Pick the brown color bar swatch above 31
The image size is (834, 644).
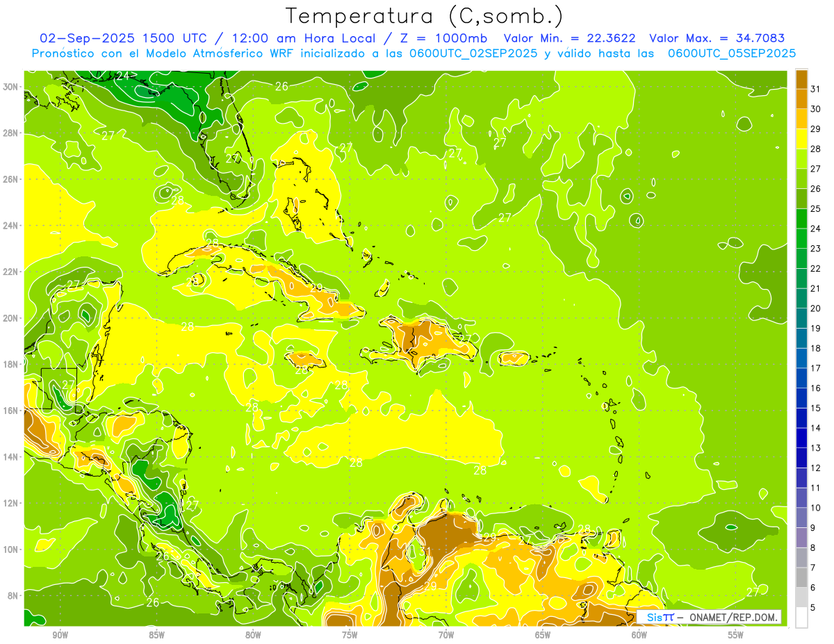click(801, 79)
